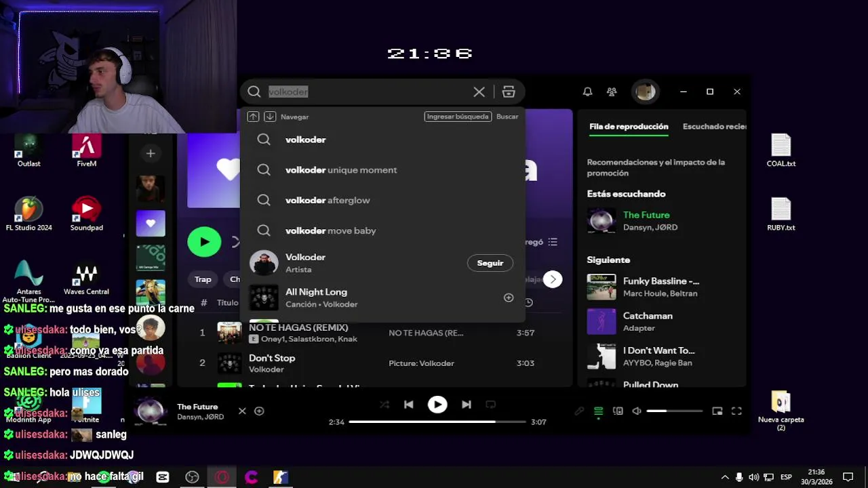Click the Ingresar búsqueda key hint
The height and width of the screenshot is (488, 868).
point(458,117)
